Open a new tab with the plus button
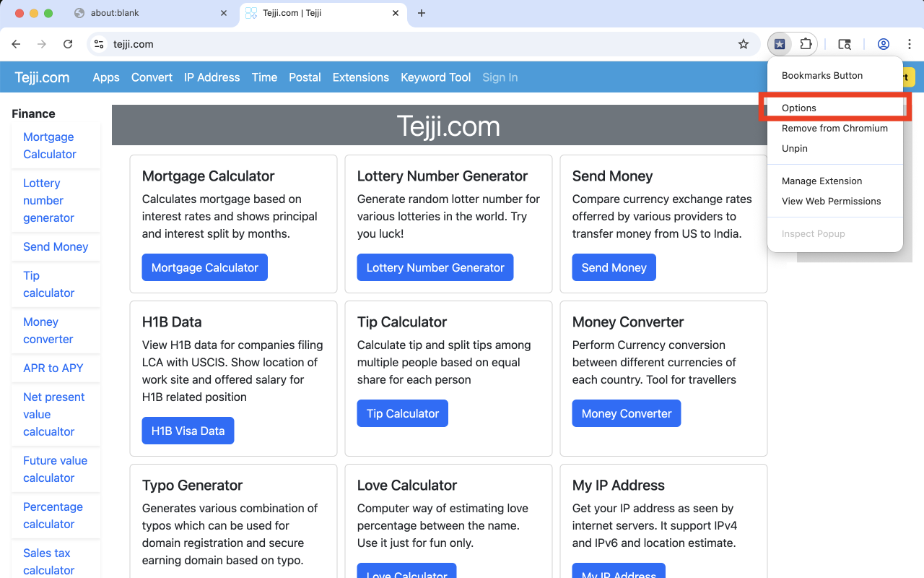Viewport: 924px width, 578px height. [422, 12]
